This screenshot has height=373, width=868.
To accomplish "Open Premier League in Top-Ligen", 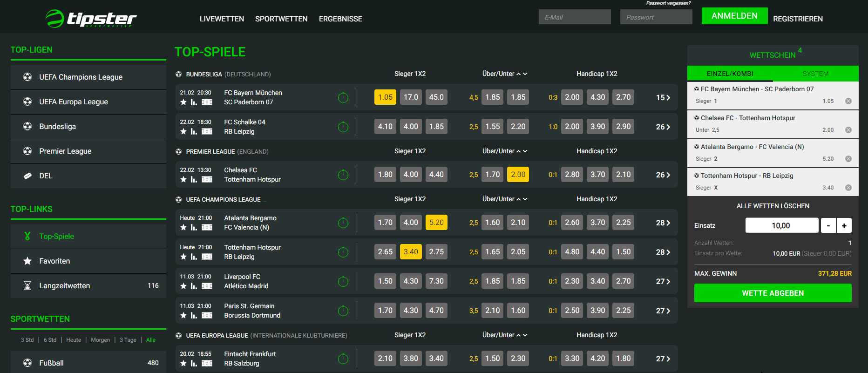I will 88,151.
